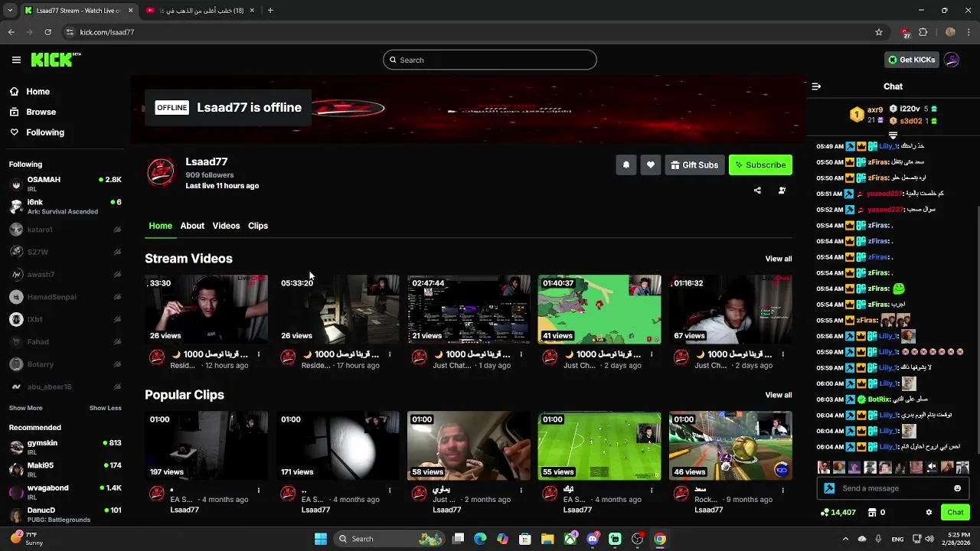Open wvagabond recommended channel
Viewport: 980px width, 551px height.
point(65,492)
